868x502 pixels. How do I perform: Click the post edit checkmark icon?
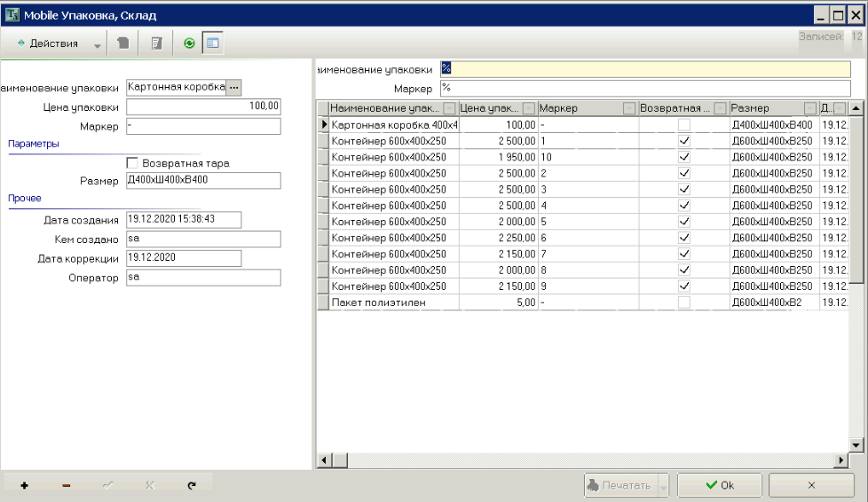[108, 485]
